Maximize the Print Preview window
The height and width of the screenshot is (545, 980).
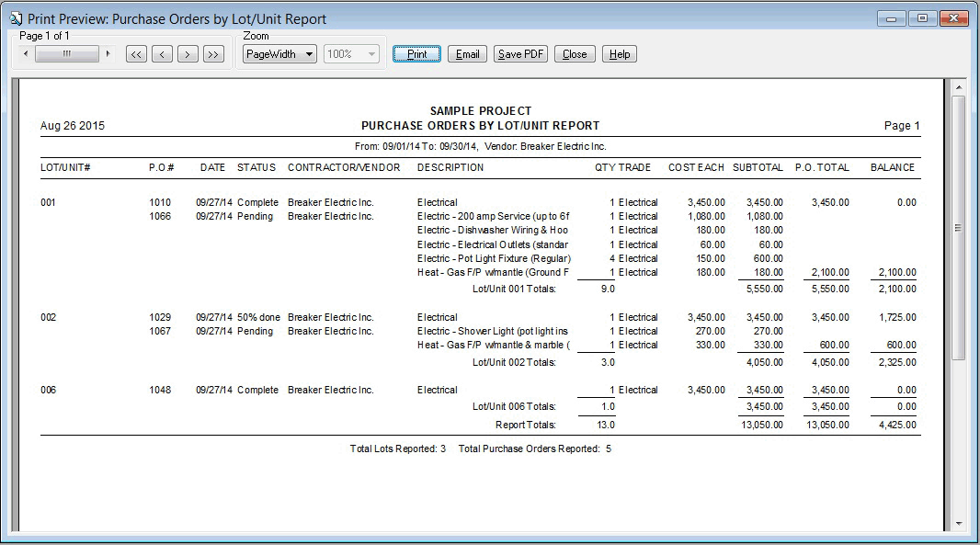click(x=922, y=18)
